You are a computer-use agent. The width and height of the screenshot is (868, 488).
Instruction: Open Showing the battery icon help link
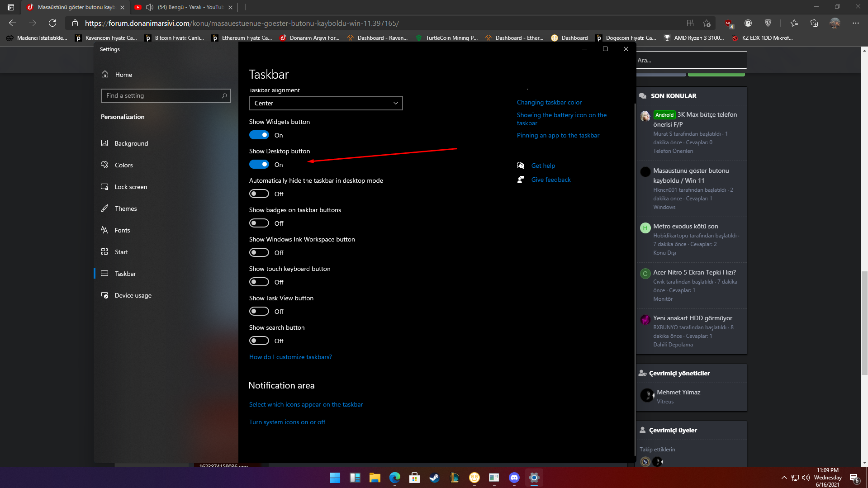coord(562,119)
